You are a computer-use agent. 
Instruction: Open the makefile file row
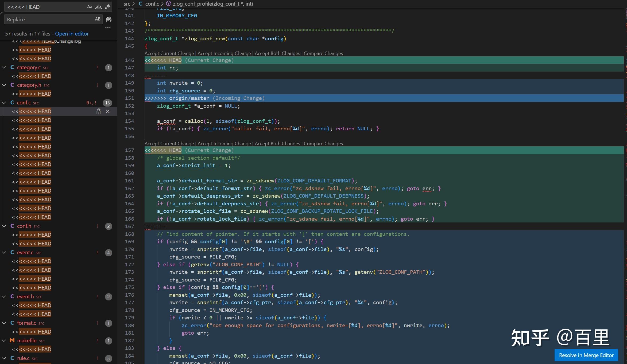[59, 340]
